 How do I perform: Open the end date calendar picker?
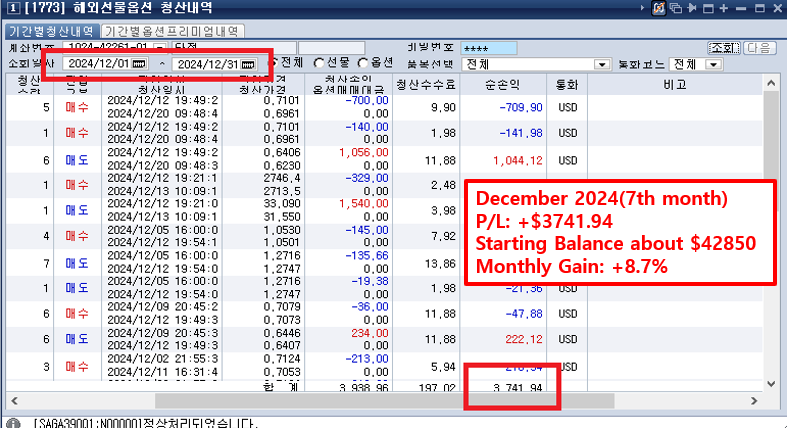(248, 64)
